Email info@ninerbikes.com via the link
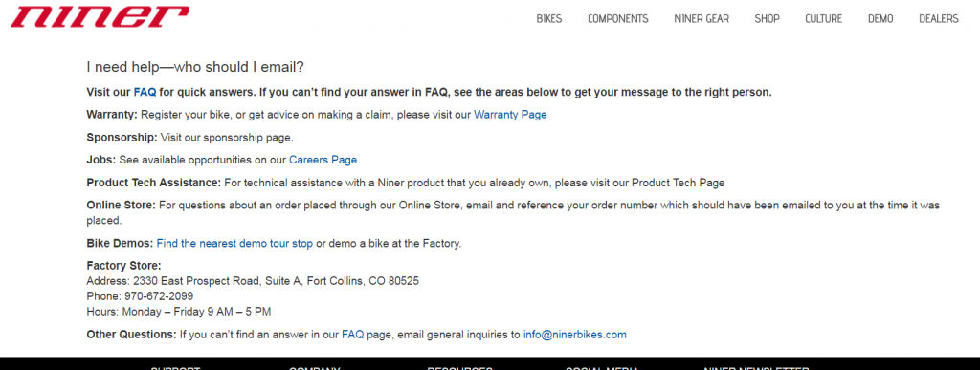 pyautogui.click(x=574, y=335)
